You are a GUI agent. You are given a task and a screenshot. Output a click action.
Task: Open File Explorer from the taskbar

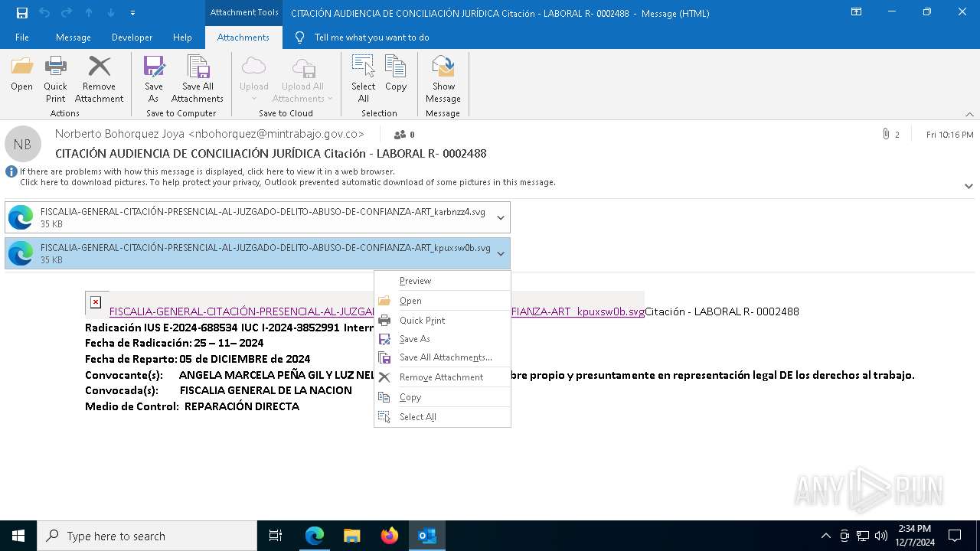pyautogui.click(x=352, y=536)
